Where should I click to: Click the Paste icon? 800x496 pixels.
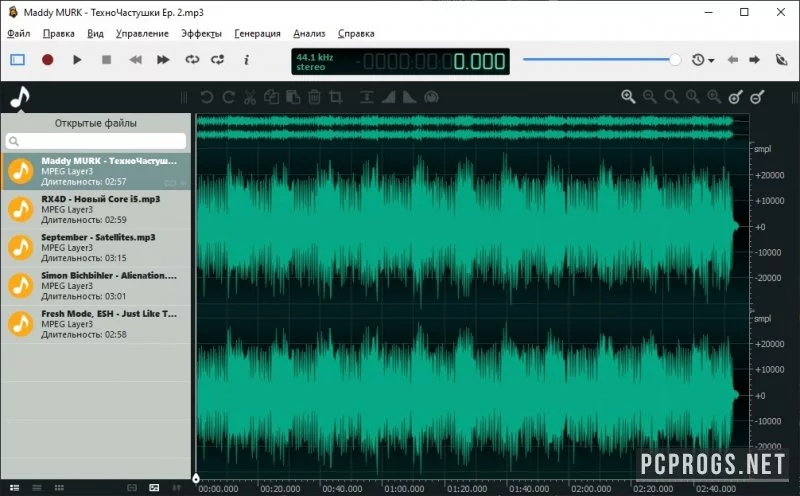click(x=293, y=97)
